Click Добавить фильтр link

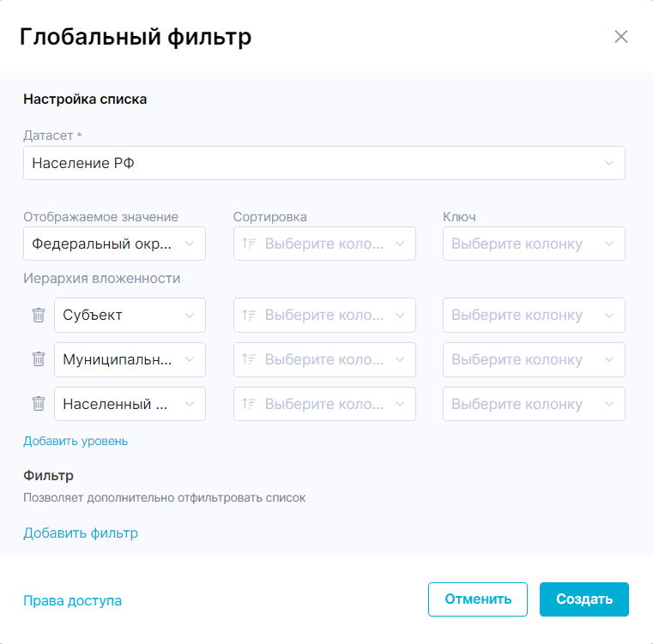tap(81, 533)
